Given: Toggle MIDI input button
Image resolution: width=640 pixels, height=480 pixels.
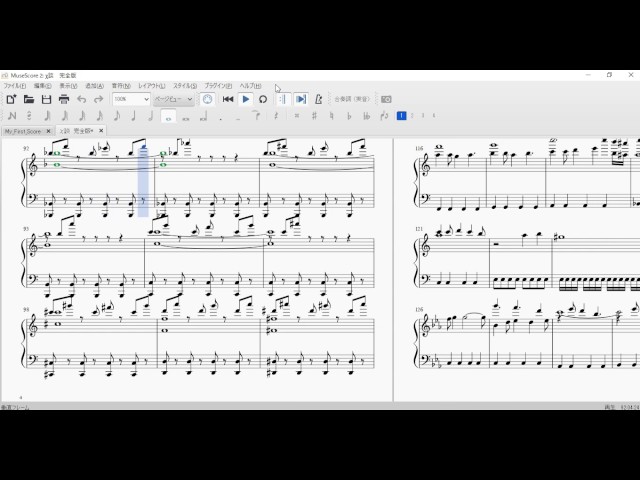Looking at the screenshot, I should [207, 99].
